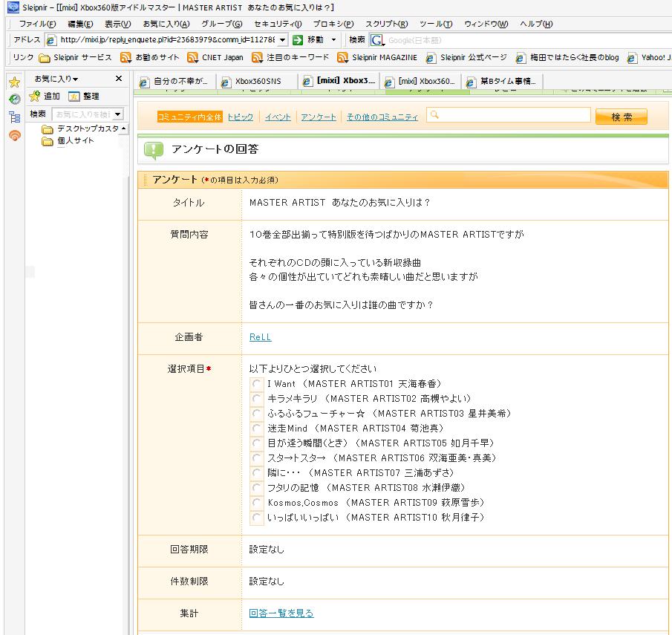Open the 回答一覧を見る link

tap(281, 613)
